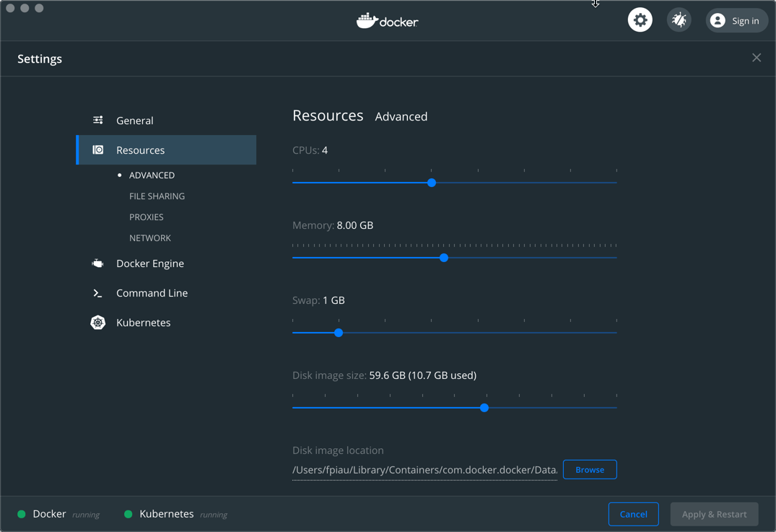Click Docker green status indicator
The height and width of the screenshot is (532, 776).
pos(21,514)
